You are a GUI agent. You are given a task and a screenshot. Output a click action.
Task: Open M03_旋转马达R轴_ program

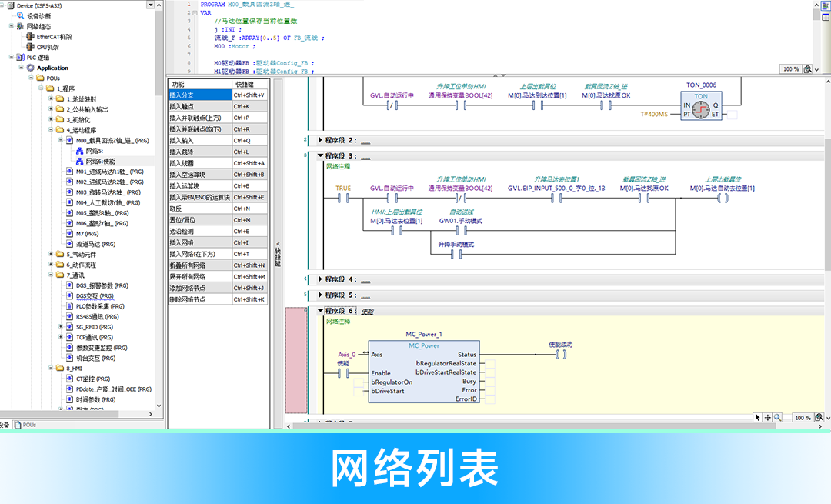[108, 192]
